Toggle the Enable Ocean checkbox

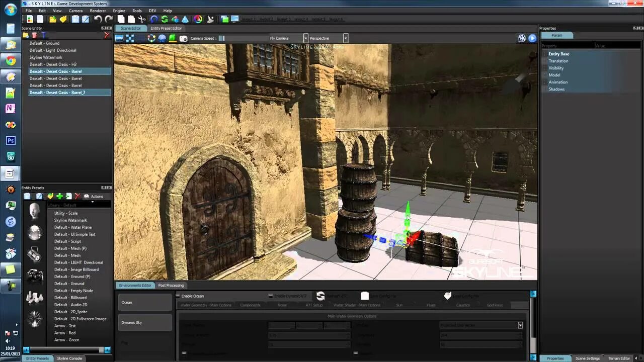178,296
